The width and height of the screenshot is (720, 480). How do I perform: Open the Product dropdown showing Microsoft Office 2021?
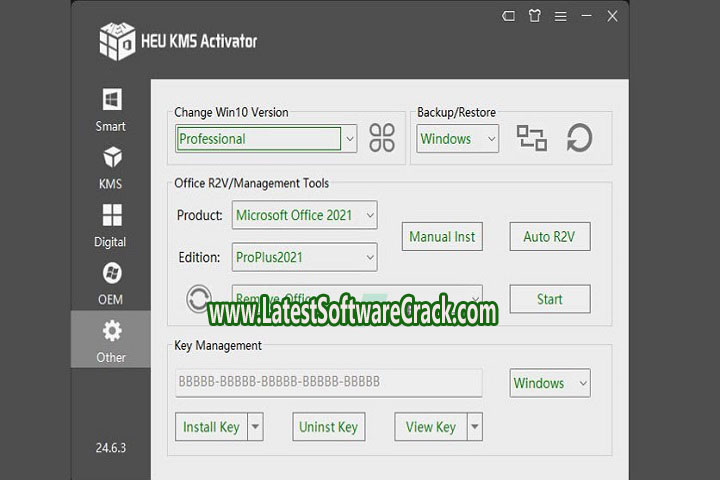tap(370, 215)
